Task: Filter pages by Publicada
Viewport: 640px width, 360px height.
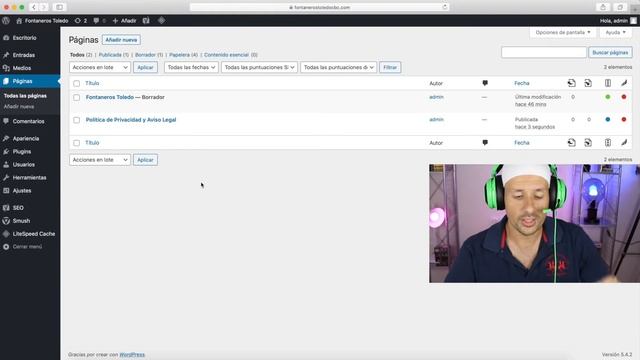Action: pos(110,55)
